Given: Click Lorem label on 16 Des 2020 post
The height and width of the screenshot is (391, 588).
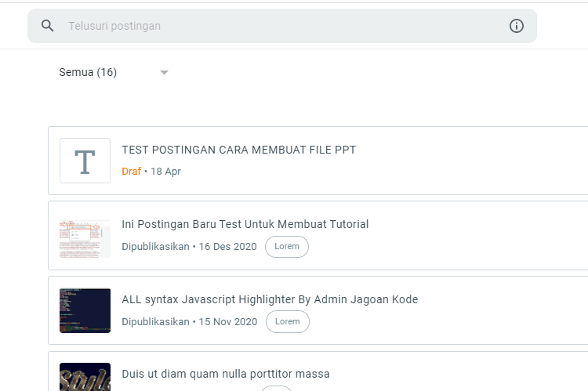Looking at the screenshot, I should (x=287, y=246).
